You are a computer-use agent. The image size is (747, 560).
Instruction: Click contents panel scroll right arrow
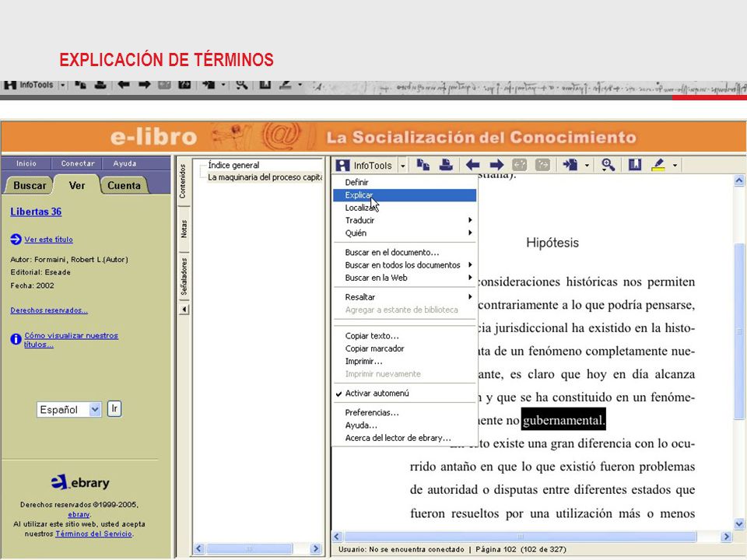(315, 548)
